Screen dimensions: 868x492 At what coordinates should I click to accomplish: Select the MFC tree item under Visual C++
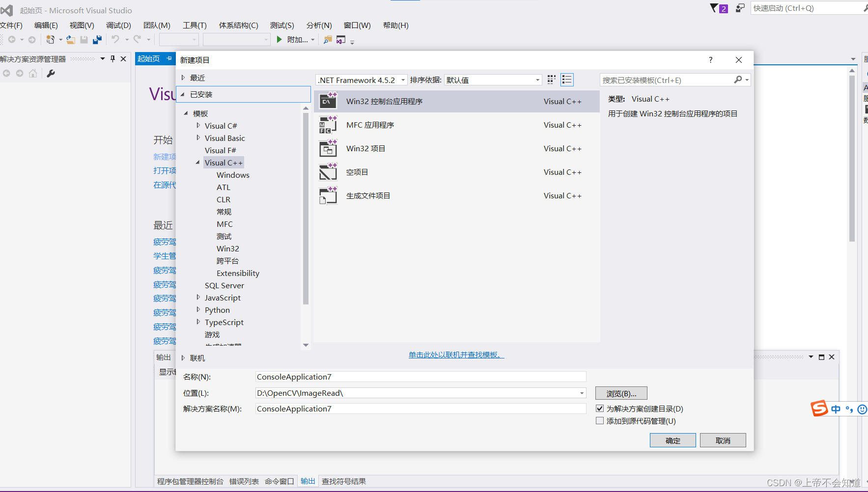pos(224,224)
